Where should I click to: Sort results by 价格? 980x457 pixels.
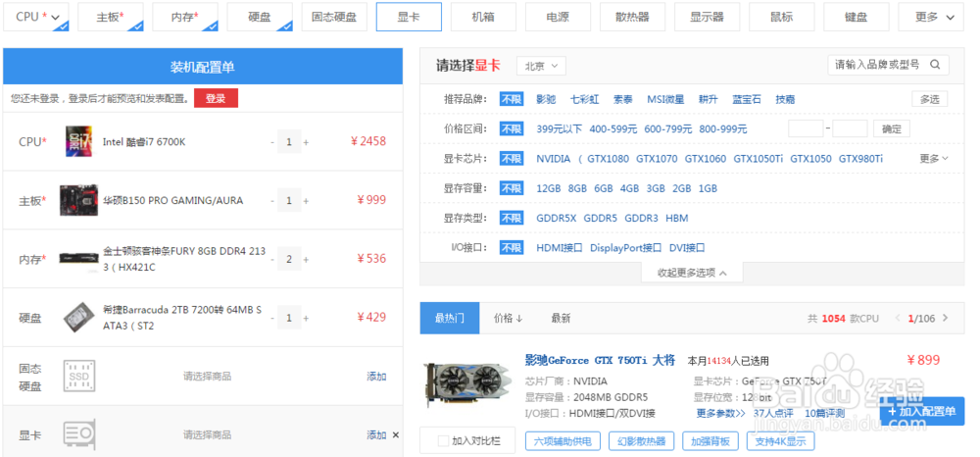(x=508, y=318)
